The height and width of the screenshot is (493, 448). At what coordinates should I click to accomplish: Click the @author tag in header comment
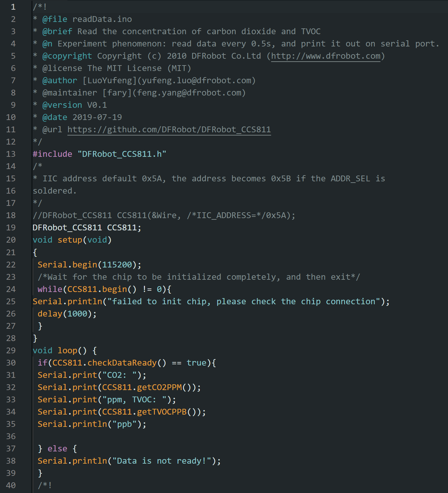(60, 80)
